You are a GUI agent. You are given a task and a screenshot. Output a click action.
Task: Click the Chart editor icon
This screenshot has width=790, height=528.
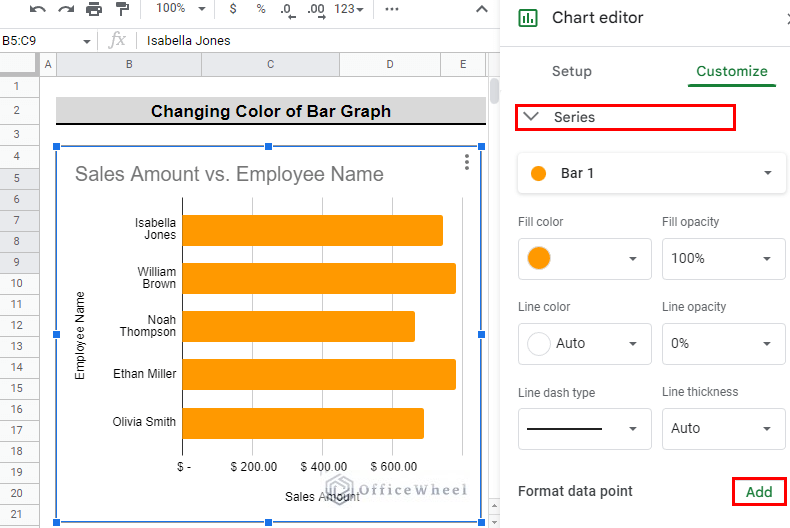point(528,18)
